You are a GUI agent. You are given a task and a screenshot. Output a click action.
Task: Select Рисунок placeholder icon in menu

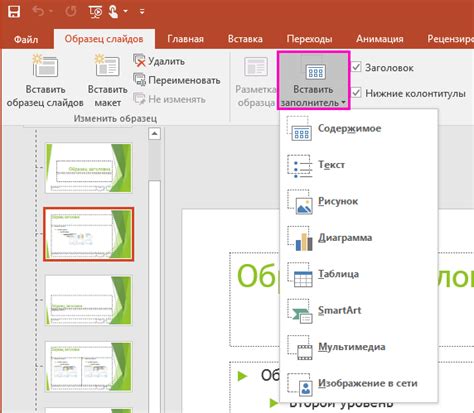pyautogui.click(x=300, y=202)
